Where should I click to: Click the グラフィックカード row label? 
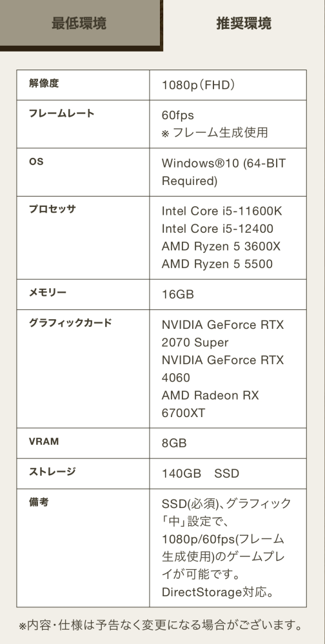coord(70,323)
